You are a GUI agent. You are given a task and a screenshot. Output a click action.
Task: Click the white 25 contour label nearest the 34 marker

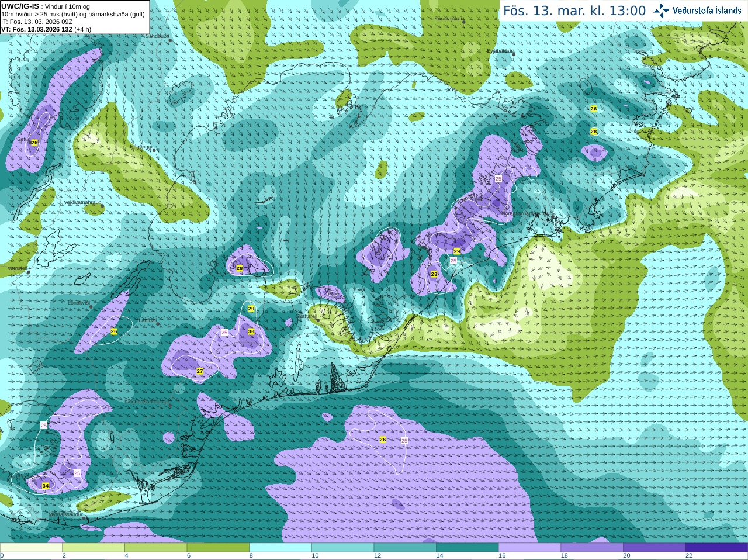click(x=77, y=473)
